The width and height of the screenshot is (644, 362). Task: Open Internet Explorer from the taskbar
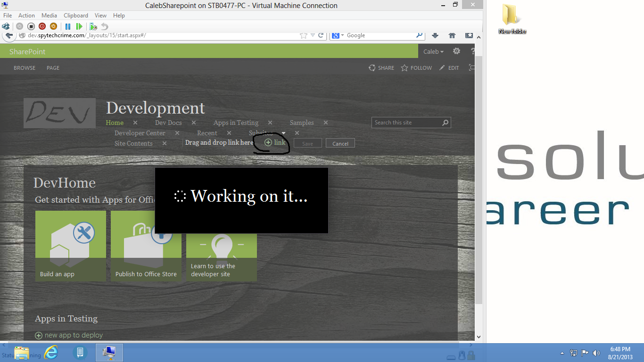click(51, 352)
